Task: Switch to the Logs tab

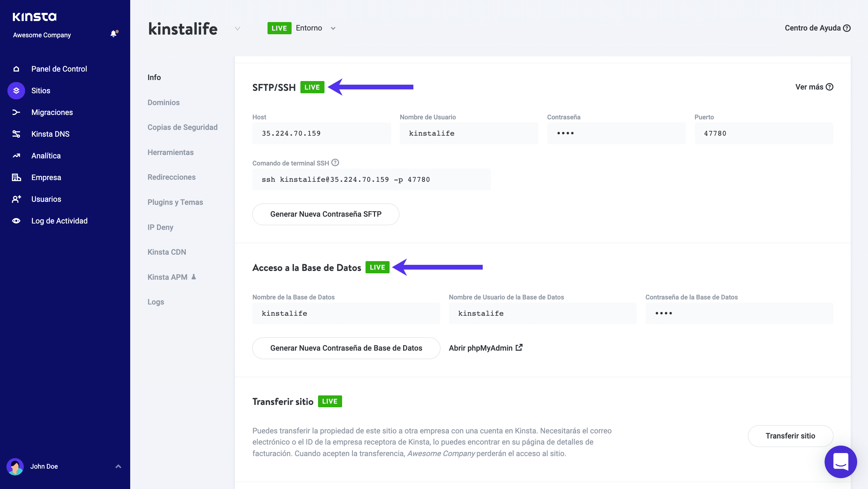Action: 156,302
